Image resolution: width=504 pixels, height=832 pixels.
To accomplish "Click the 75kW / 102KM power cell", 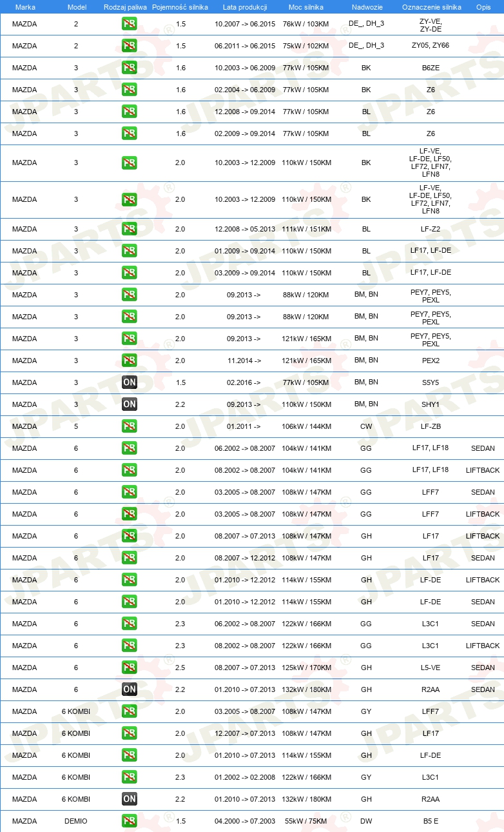I will [306, 46].
